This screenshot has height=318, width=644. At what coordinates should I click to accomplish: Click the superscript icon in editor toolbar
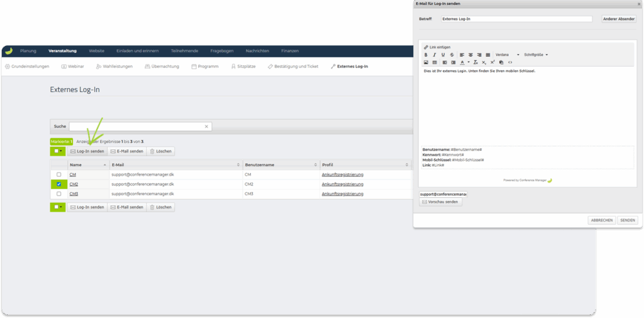point(492,62)
